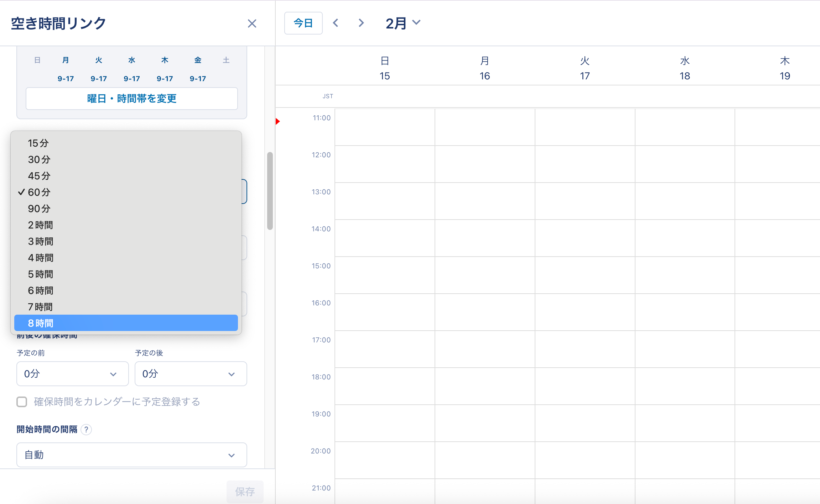Image resolution: width=820 pixels, height=504 pixels.
Task: Open the 予定の後 buffer dropdown
Action: pyautogui.click(x=191, y=374)
